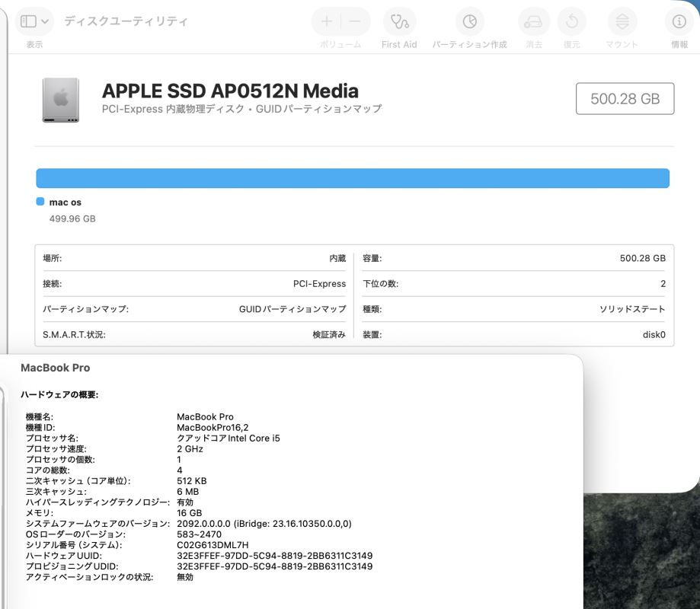Click the パーティション作成 pie chart icon

(x=469, y=22)
